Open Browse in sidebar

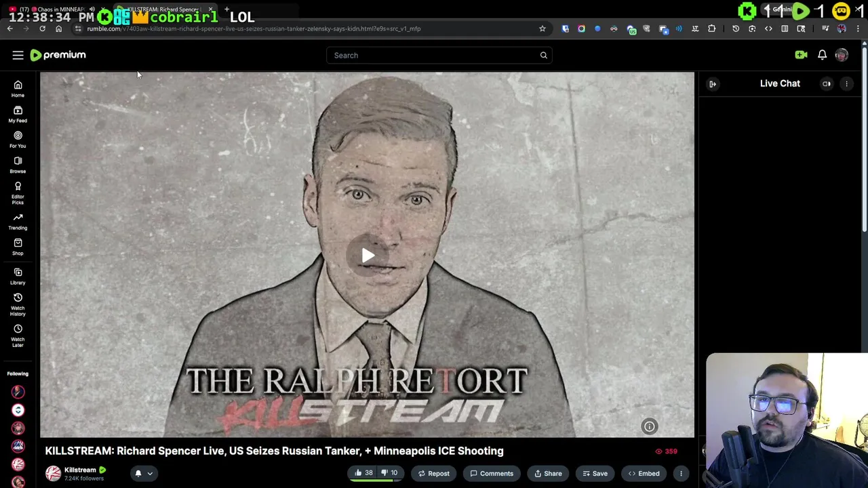click(x=18, y=165)
